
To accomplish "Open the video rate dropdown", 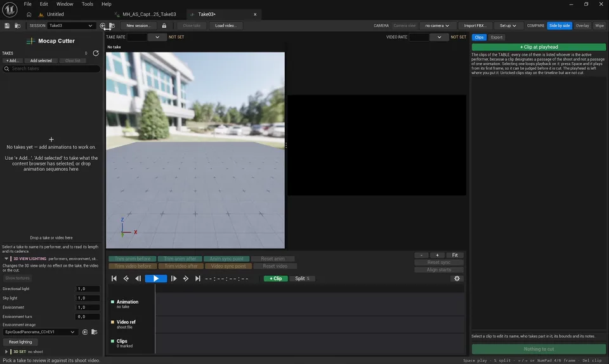I will [x=439, y=37].
